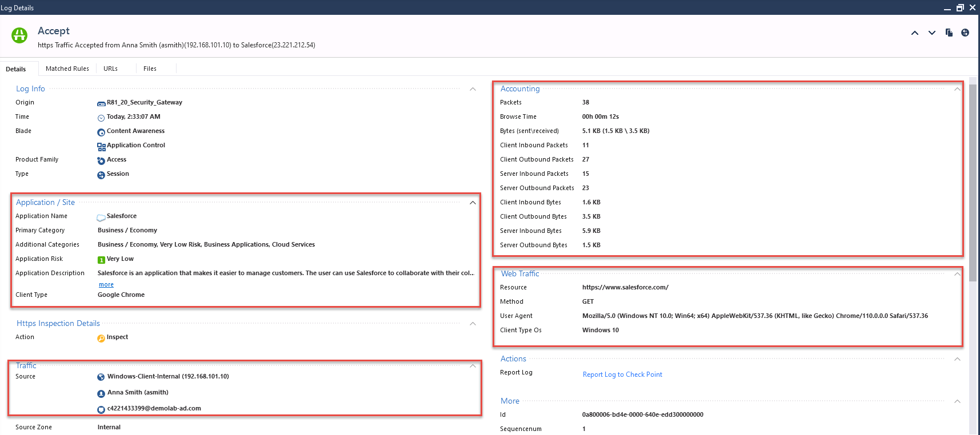Image resolution: width=980 pixels, height=435 pixels.
Task: Collapse the Web Traffic section
Action: click(957, 274)
